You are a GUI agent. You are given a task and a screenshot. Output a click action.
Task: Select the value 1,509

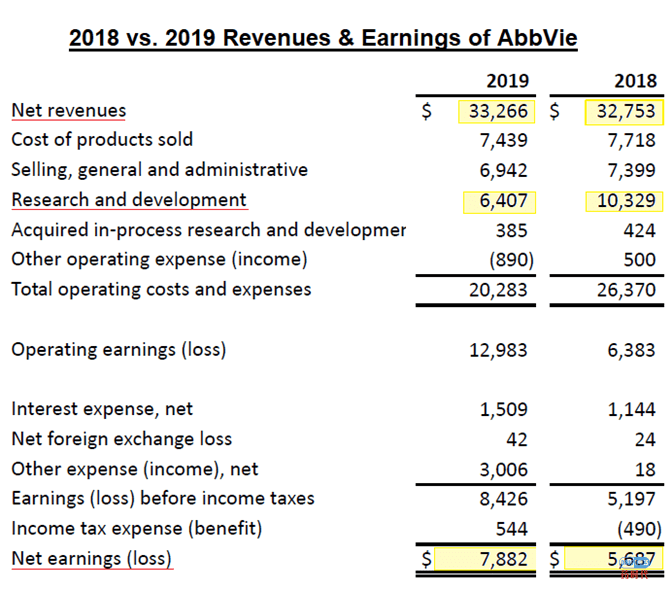click(x=504, y=410)
